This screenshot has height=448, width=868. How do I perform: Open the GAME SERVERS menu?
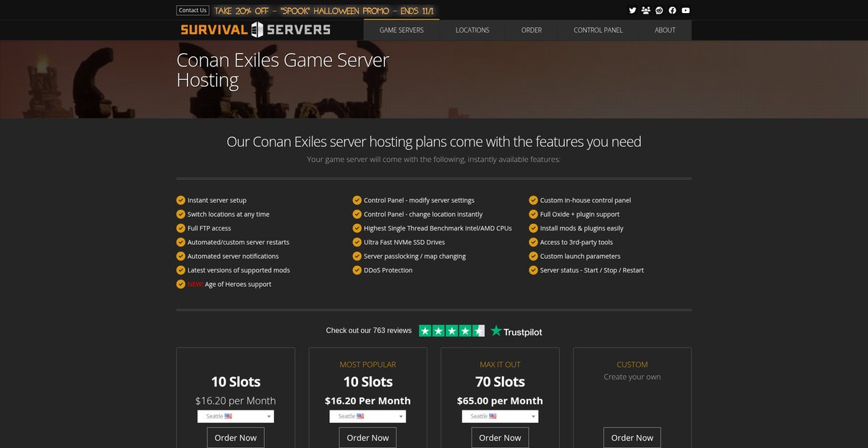pos(401,30)
